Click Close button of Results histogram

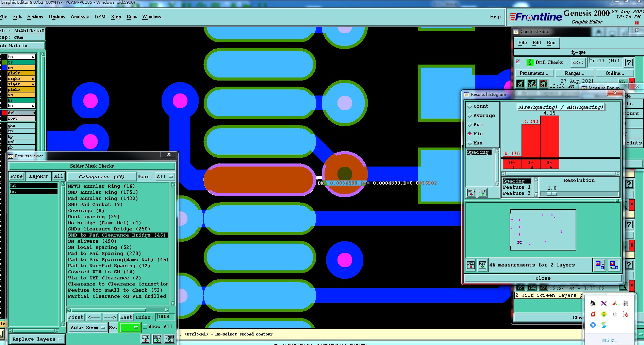pyautogui.click(x=543, y=278)
